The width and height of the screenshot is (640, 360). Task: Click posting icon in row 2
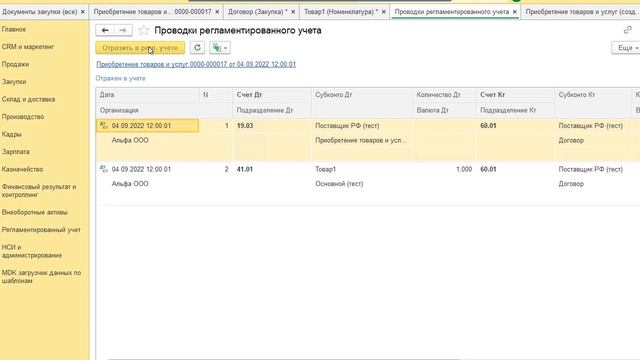tap(104, 169)
